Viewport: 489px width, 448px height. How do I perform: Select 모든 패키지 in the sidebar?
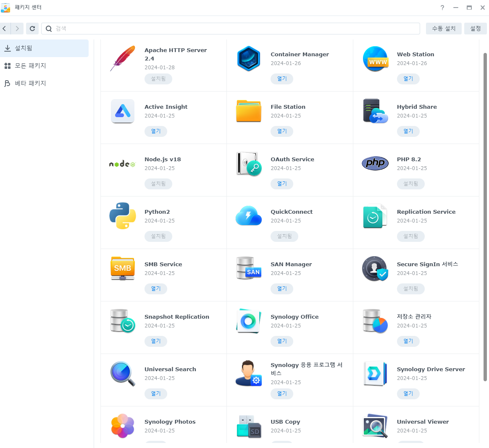pos(44,66)
